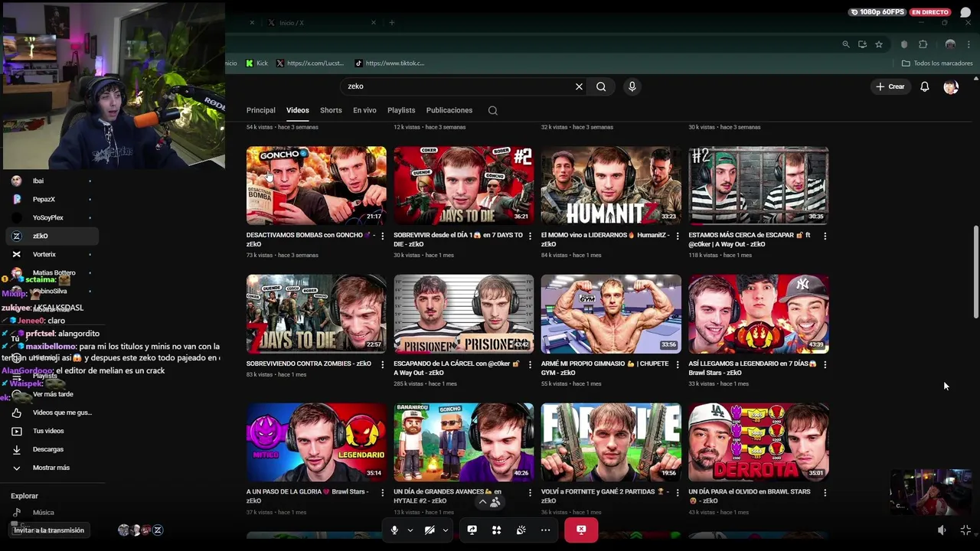Search within channel using magnifier icon

(x=493, y=110)
